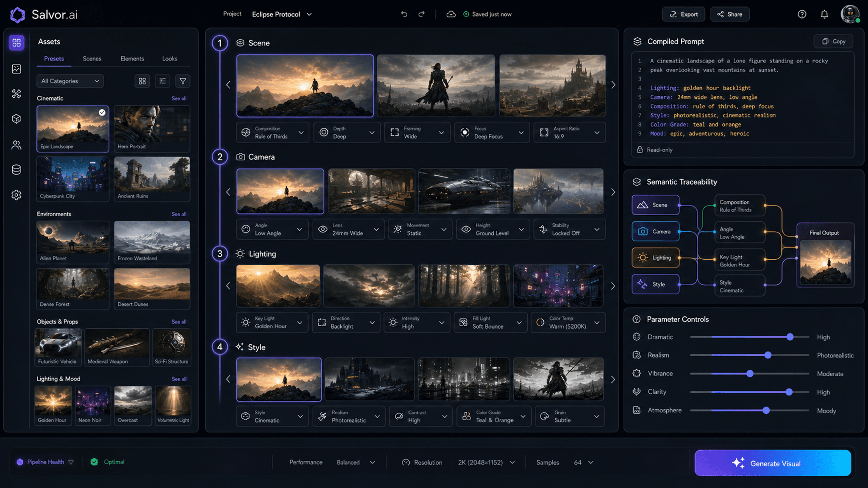Click Generate Visual
The width and height of the screenshot is (868, 488).
point(773,463)
